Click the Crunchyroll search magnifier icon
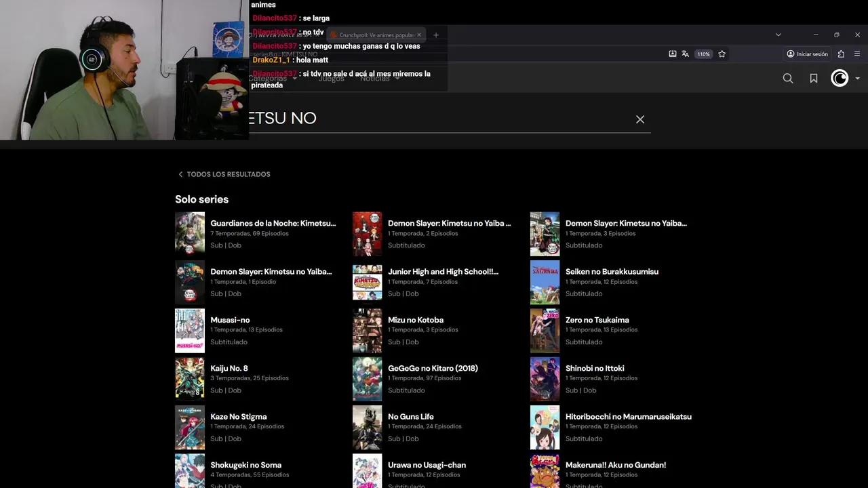868x488 pixels. coord(788,79)
